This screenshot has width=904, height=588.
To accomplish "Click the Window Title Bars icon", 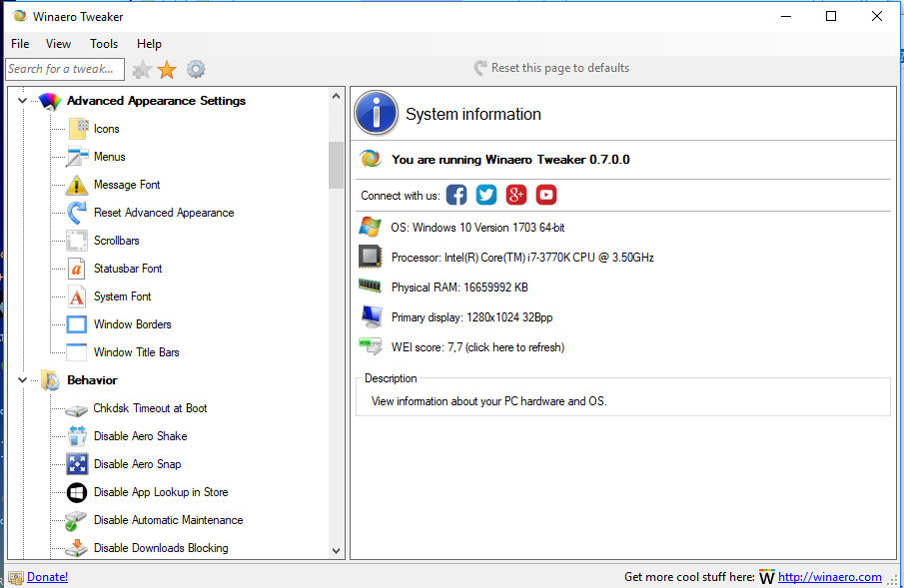I will click(77, 352).
